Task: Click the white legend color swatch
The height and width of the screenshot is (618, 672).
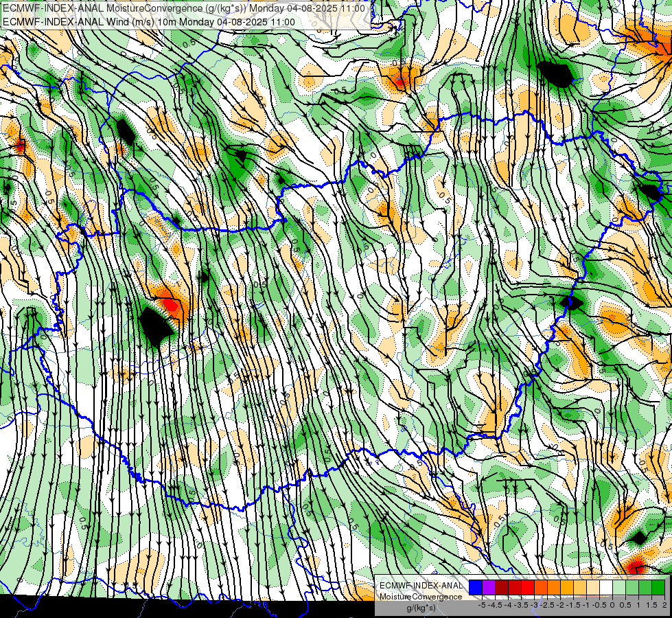Action: coord(606,588)
